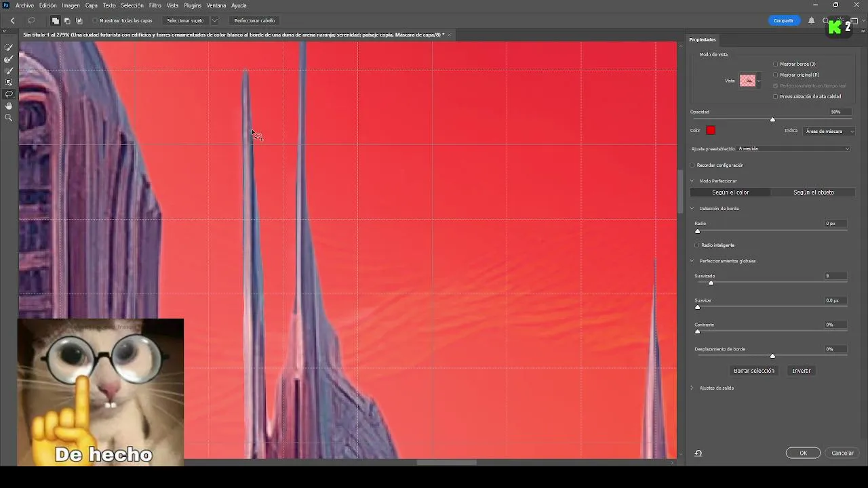
Task: Open the Vista view mode dropdown
Action: click(x=750, y=81)
